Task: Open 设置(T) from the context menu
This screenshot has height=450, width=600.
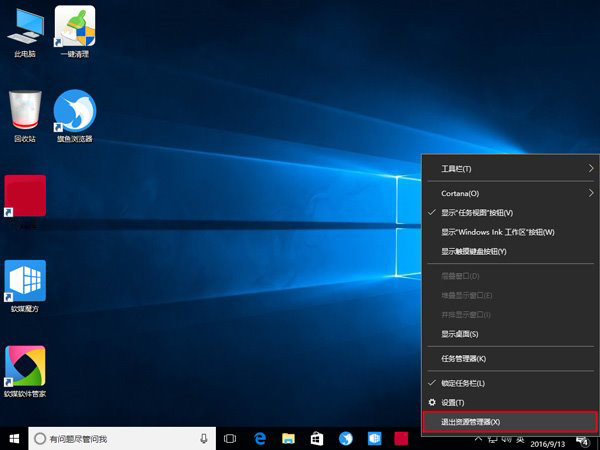Action: [510, 403]
